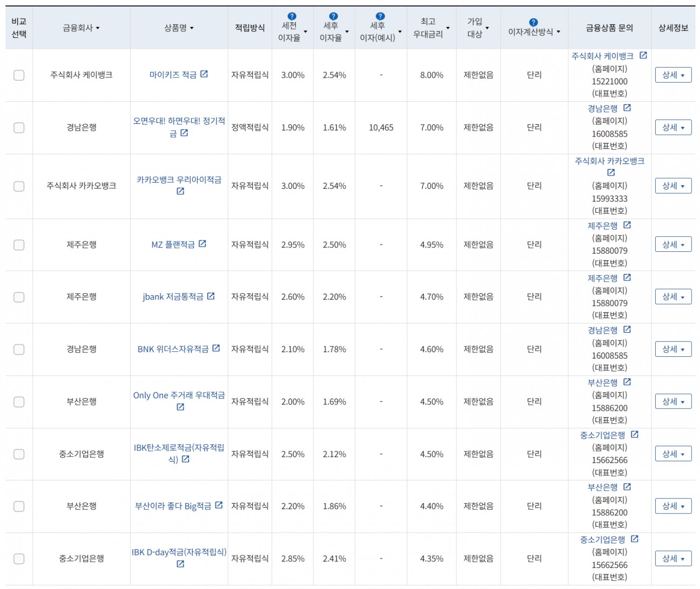This screenshot has width=700, height=589.
Task: Open external link icon for IBK D-day적금(자유적립식)
Action: click(181, 564)
